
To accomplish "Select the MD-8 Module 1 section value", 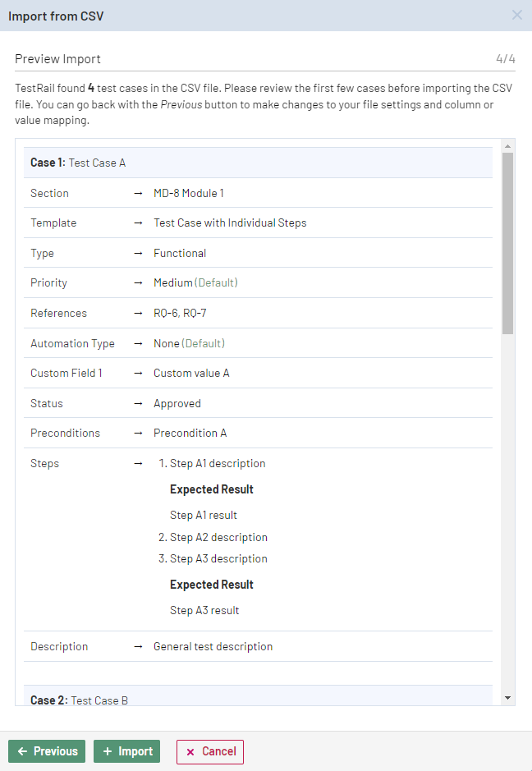I will 189,193.
